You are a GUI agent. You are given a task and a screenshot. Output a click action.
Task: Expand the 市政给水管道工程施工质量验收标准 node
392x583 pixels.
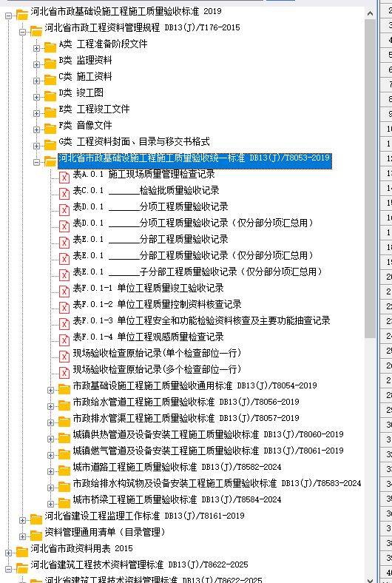click(50, 406)
